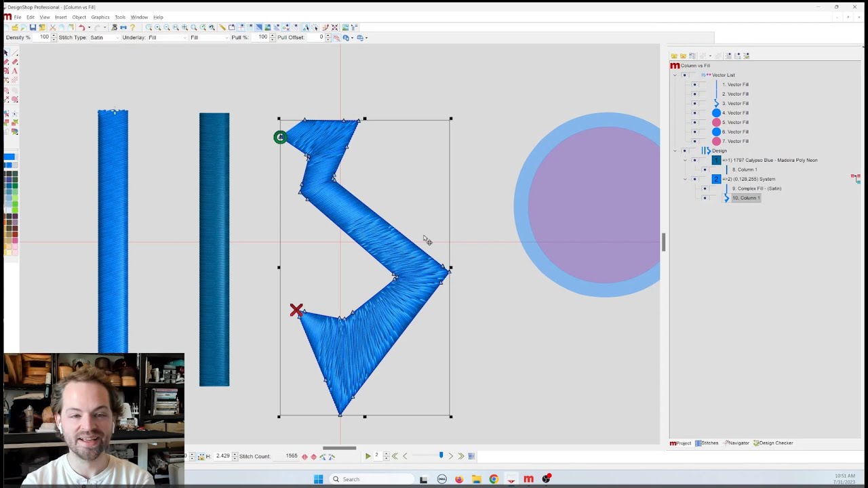868x488 pixels.
Task: Toggle visibility of 7. Vector Fill
Action: (x=694, y=141)
